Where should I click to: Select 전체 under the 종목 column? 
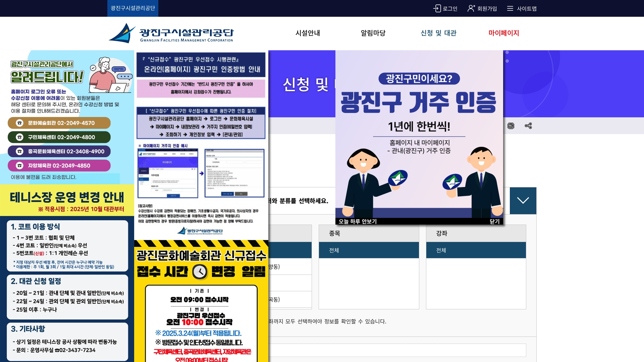tap(369, 250)
